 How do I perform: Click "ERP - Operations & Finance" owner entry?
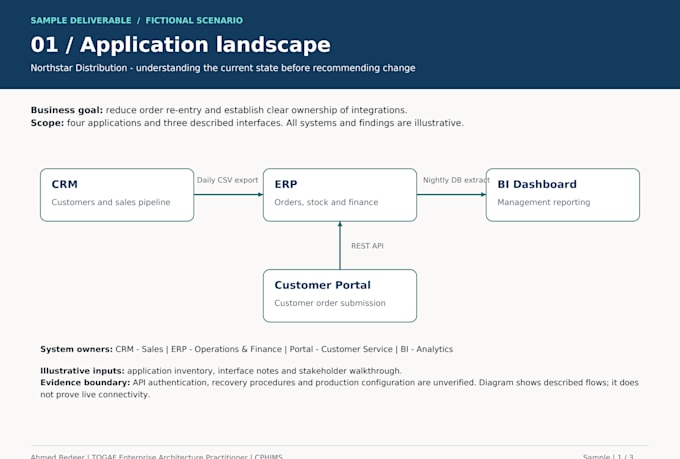click(x=226, y=349)
